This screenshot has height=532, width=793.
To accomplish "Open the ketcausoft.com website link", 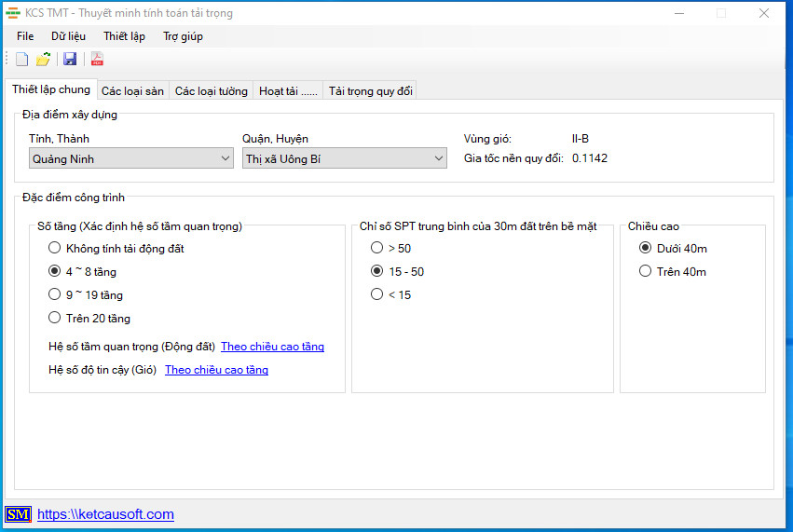I will click(x=105, y=514).
